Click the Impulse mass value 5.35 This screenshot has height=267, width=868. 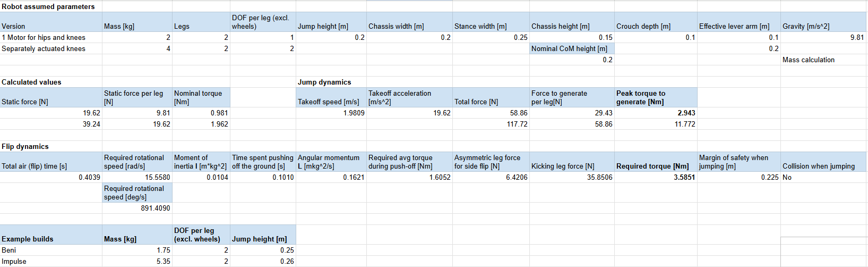(137, 261)
